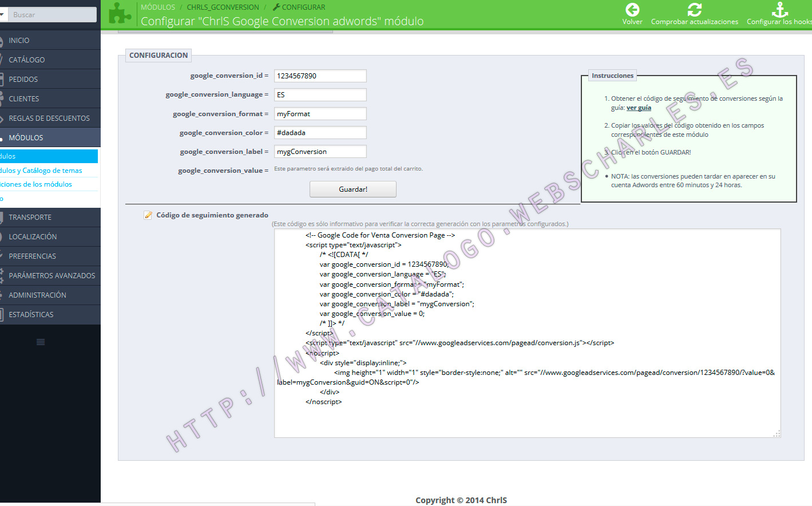Click the CONFIGURACION section heading

(159, 56)
